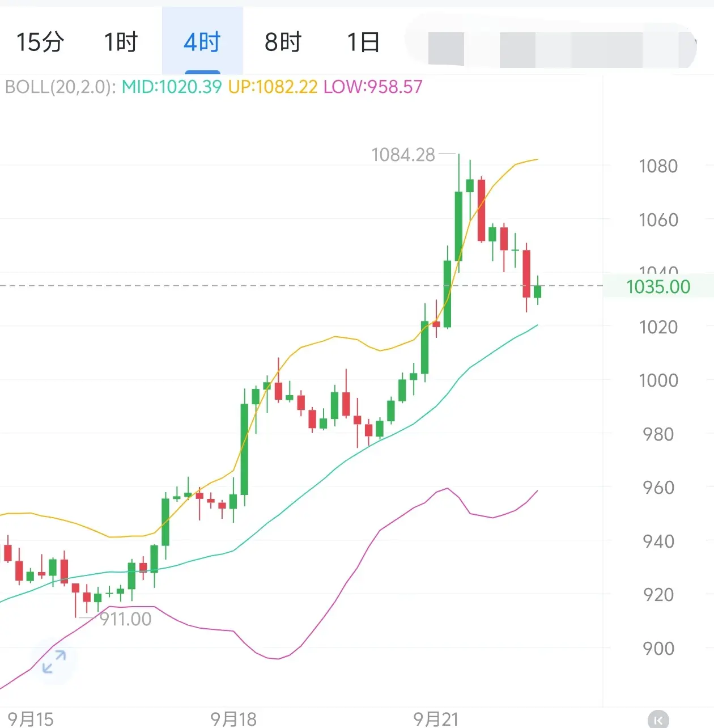Viewport: 714px width, 728px height.
Task: Select the 1时 timeframe tab
Action: pos(121,42)
